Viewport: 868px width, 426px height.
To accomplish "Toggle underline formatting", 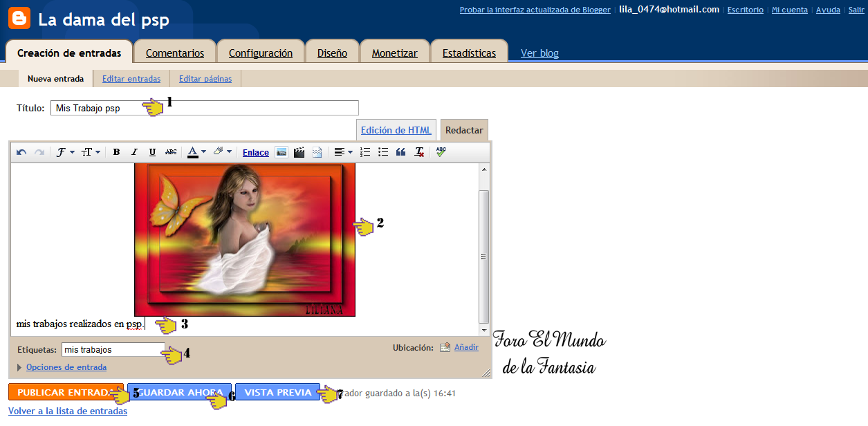I will 152,152.
